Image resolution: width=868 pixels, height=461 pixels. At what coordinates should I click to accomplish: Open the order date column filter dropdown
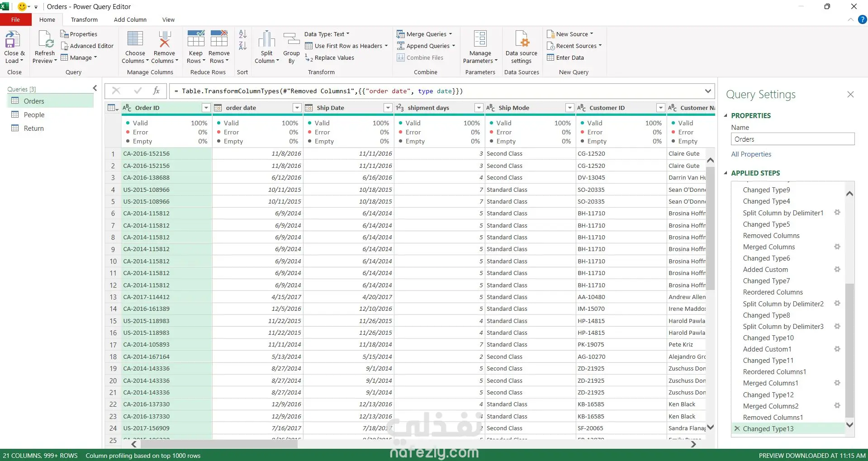pos(297,108)
